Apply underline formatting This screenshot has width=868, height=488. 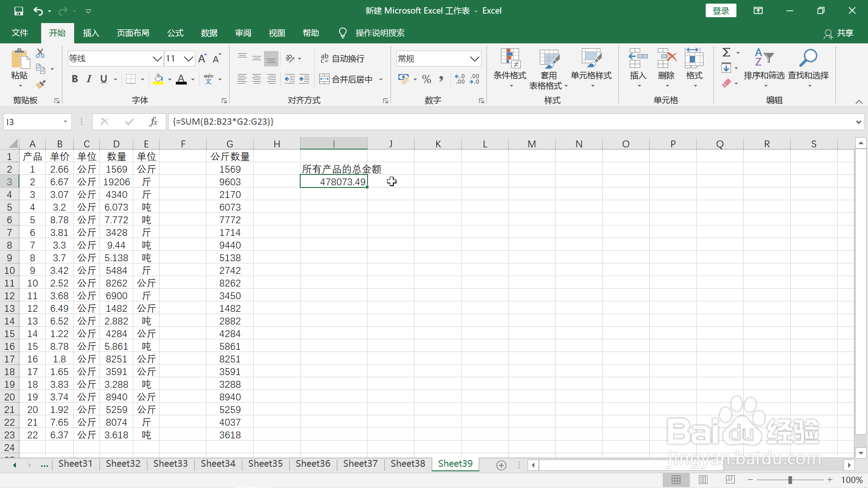pyautogui.click(x=103, y=79)
